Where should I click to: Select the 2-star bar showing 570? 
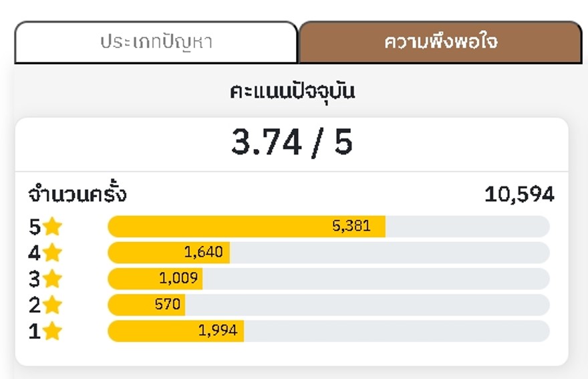[x=146, y=305]
